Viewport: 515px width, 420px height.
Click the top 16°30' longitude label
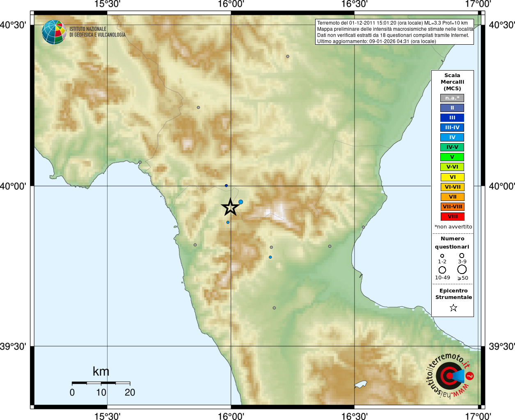(355, 4)
